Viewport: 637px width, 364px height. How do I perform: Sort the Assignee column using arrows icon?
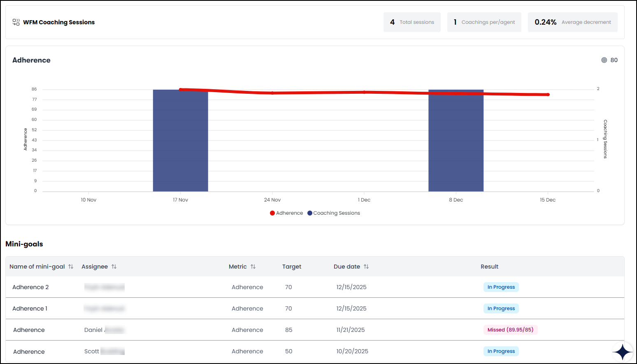click(x=114, y=267)
